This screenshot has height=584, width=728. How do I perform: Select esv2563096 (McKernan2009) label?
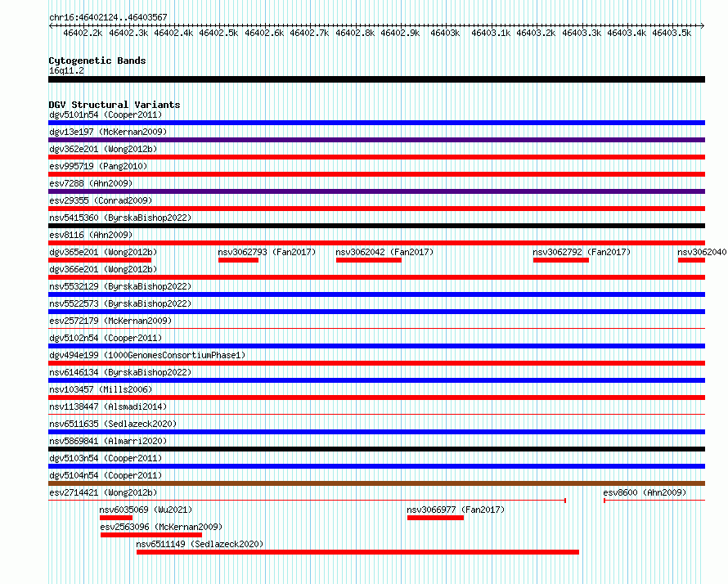pyautogui.click(x=161, y=527)
